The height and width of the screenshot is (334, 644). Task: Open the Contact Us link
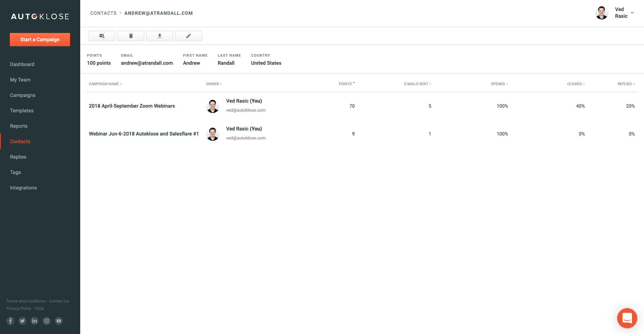[59, 301]
